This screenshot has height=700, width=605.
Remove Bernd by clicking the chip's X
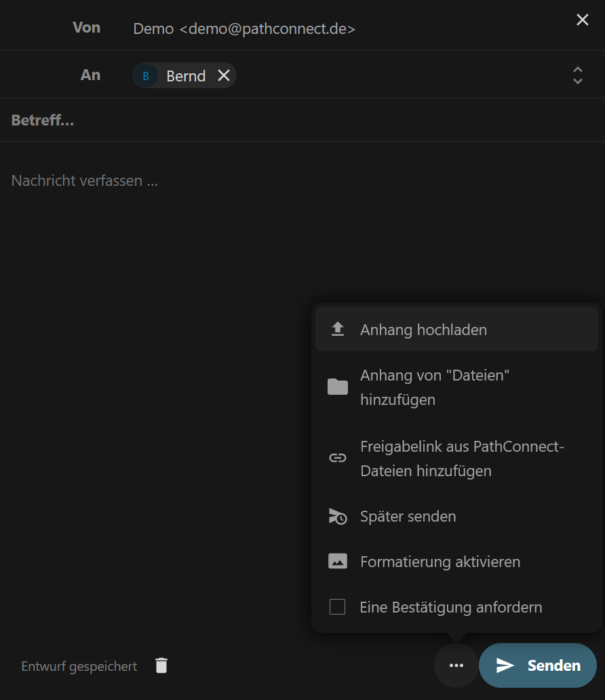(224, 75)
